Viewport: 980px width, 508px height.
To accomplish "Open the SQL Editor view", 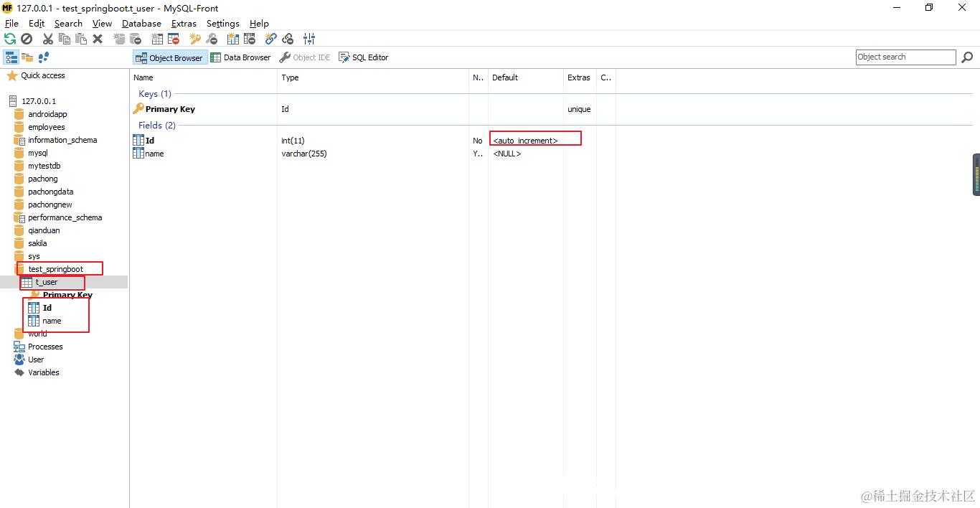I will point(364,57).
